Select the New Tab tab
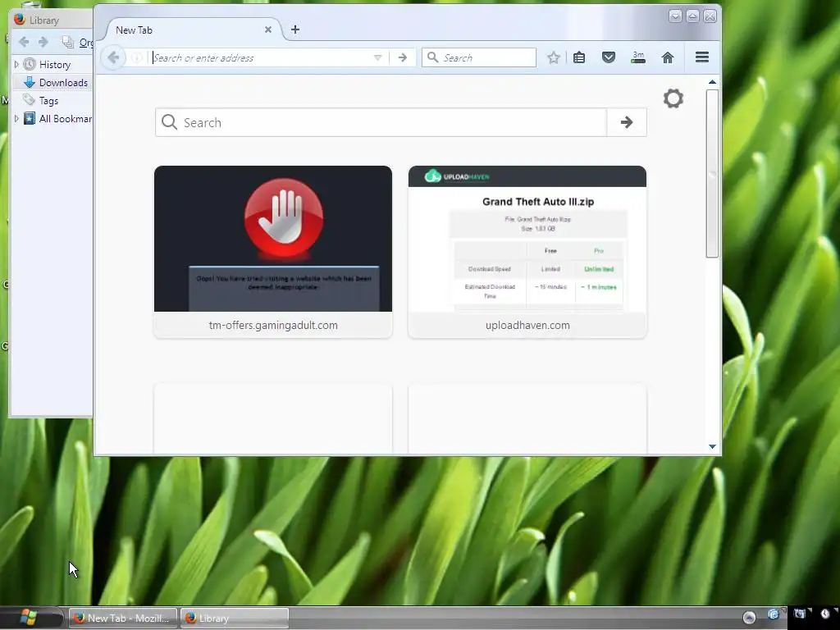840x630 pixels. tap(191, 30)
